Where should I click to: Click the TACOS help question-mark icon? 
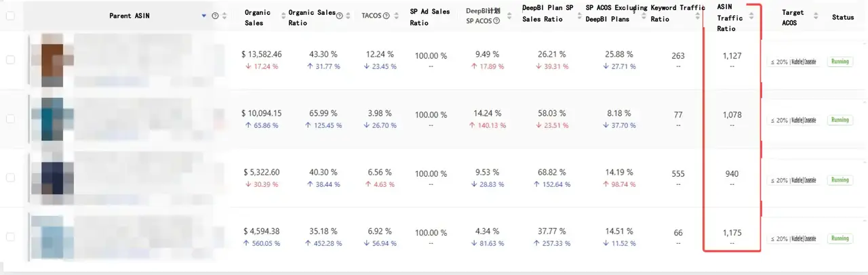[387, 16]
